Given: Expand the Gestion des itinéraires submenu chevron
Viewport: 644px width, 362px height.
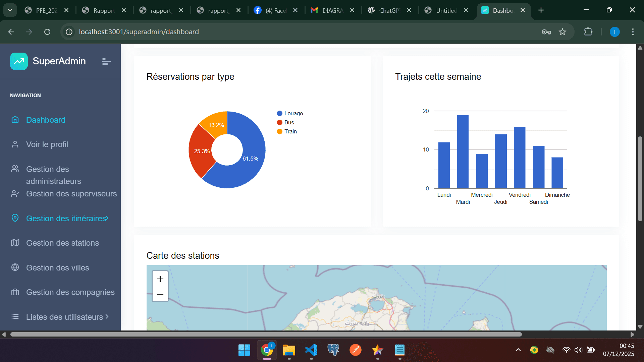Looking at the screenshot, I should pyautogui.click(x=107, y=219).
